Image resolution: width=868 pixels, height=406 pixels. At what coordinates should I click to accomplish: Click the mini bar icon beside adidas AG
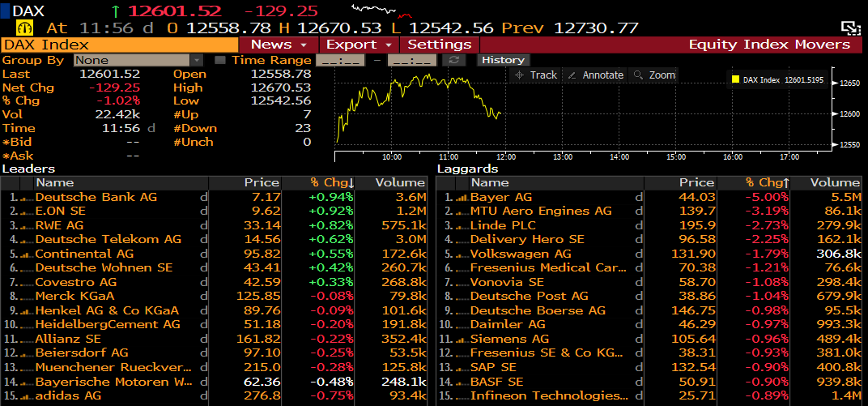pyautogui.click(x=26, y=396)
